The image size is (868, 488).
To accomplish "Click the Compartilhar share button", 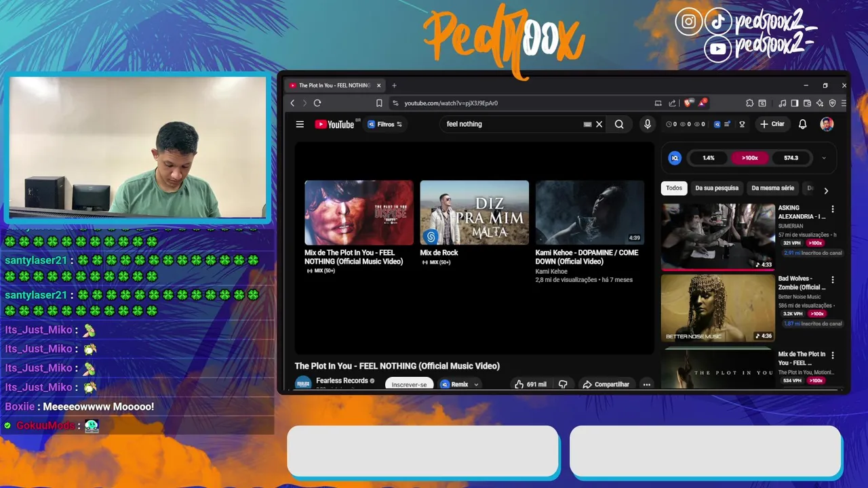I will (606, 384).
